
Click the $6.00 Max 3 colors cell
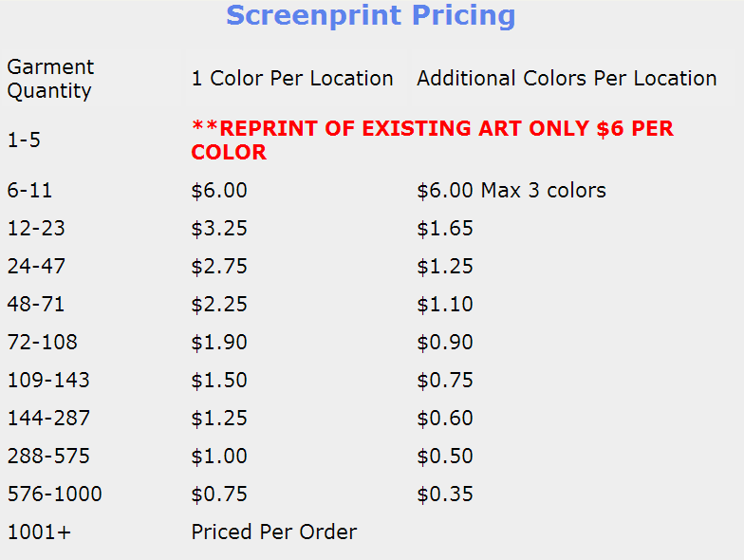(511, 191)
